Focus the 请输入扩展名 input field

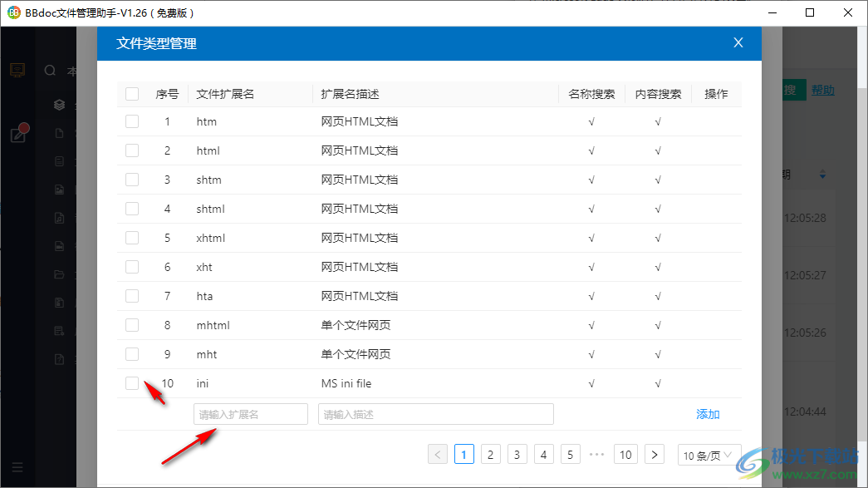point(251,414)
